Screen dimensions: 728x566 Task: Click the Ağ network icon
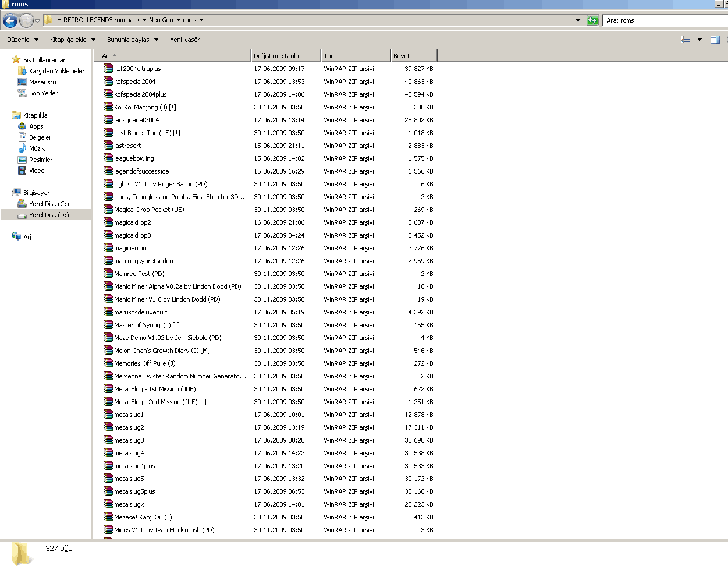(16, 236)
